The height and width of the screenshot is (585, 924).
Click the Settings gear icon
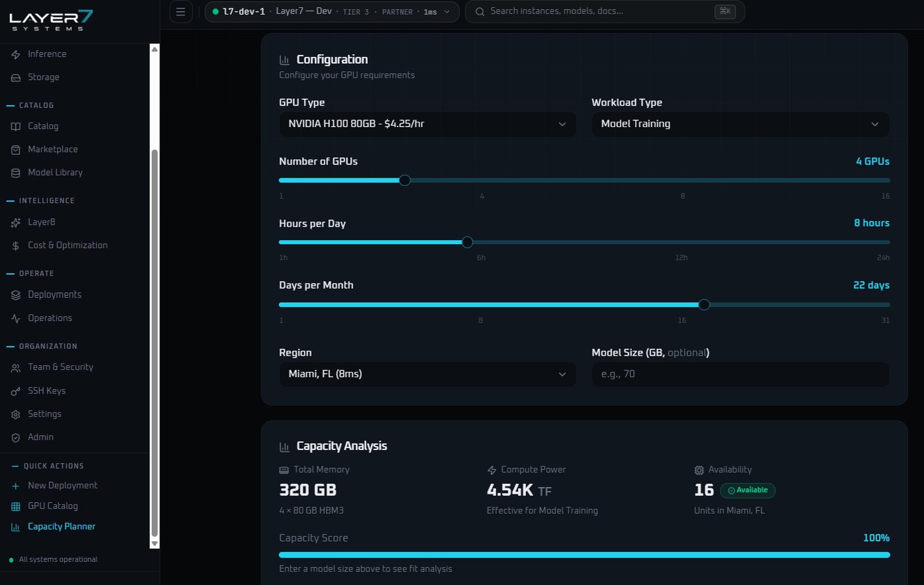(16, 414)
